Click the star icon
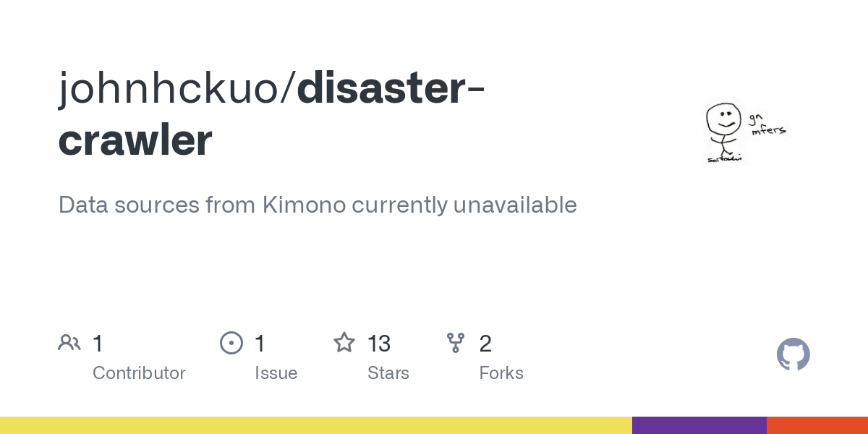Viewport: 868px width, 434px height. coord(344,343)
